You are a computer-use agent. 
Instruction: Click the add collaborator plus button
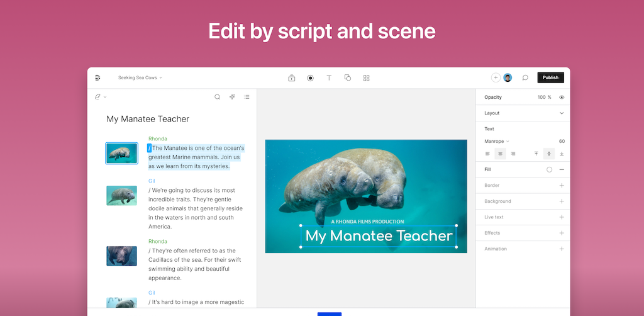tap(496, 78)
